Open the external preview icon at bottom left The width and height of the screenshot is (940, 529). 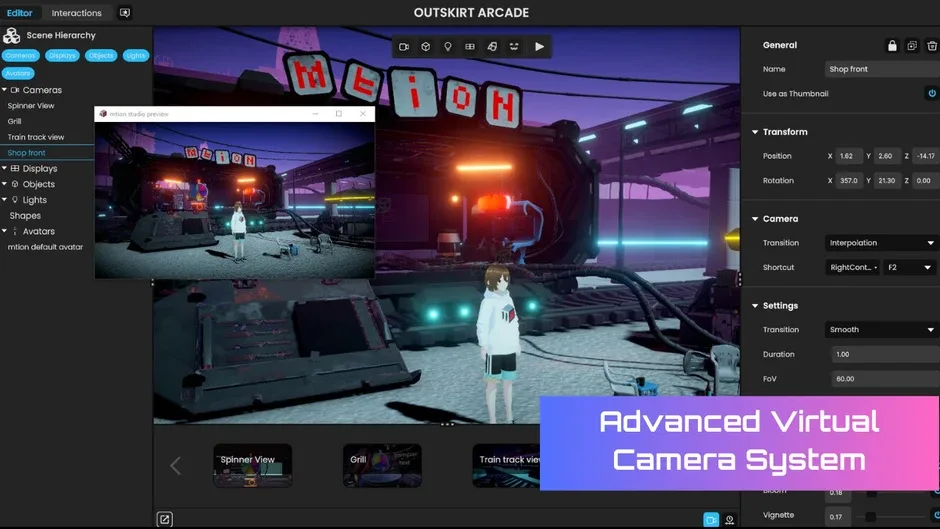pos(165,519)
